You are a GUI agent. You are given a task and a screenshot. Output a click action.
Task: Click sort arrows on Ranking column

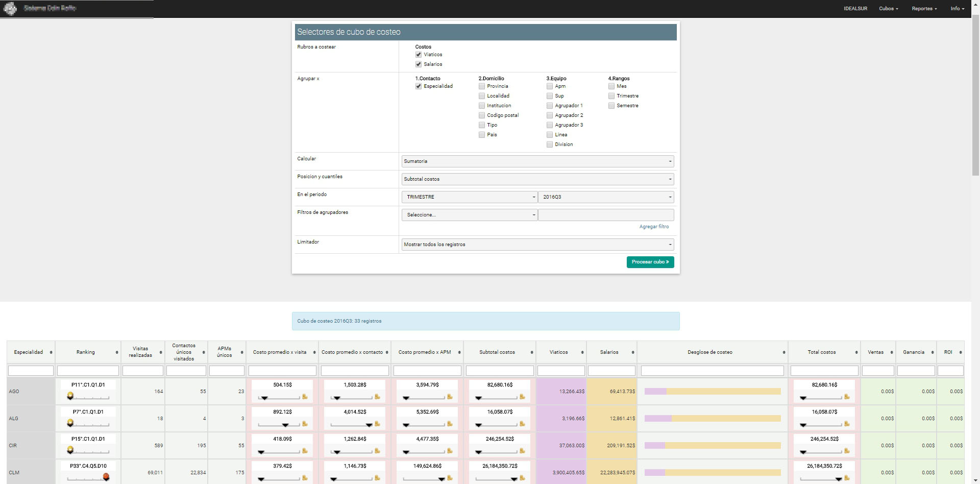pyautogui.click(x=117, y=352)
